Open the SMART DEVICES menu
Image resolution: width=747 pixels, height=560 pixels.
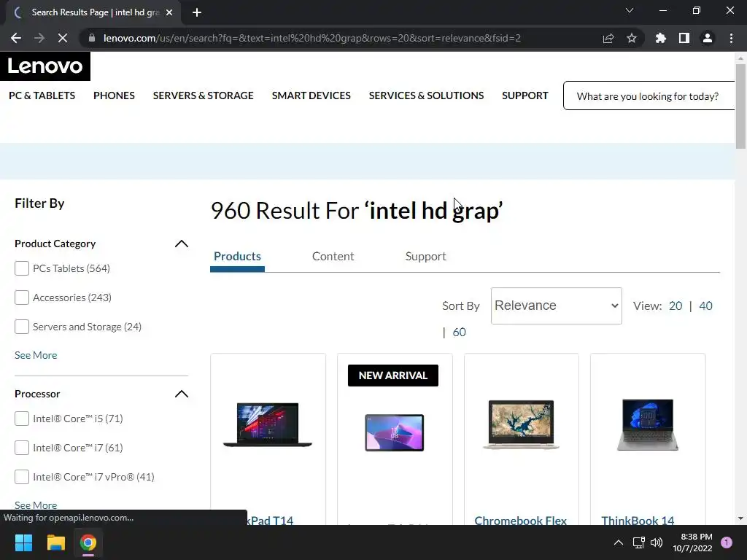coord(311,96)
